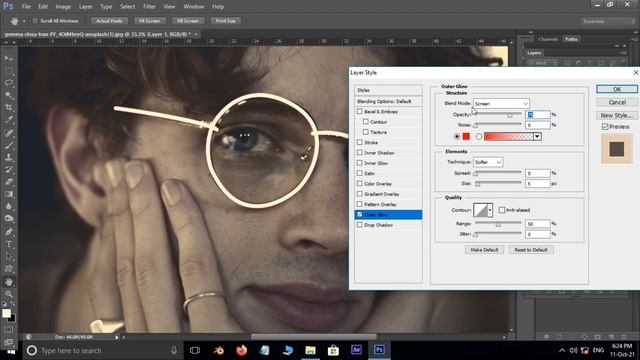The width and height of the screenshot is (640, 360).
Task: Open File Explorer from taskbar
Action: [310, 350]
